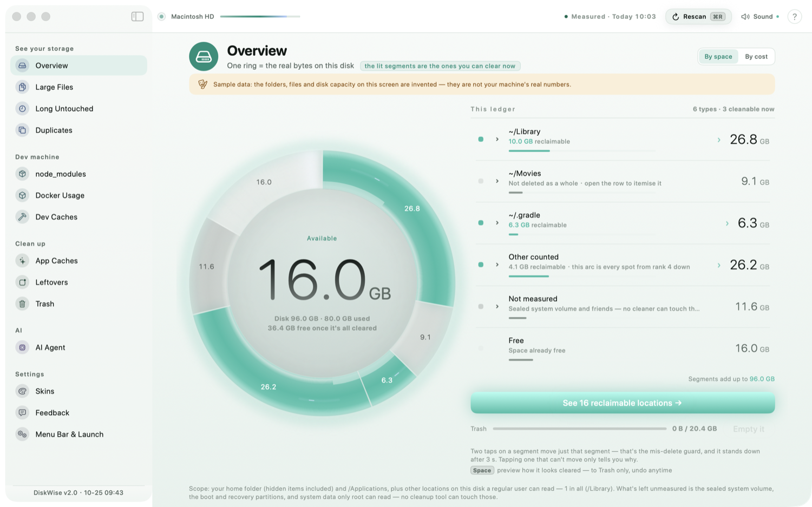Viewport: 812px width, 507px height.
Task: Select App Caches under Clean up
Action: (x=78, y=261)
